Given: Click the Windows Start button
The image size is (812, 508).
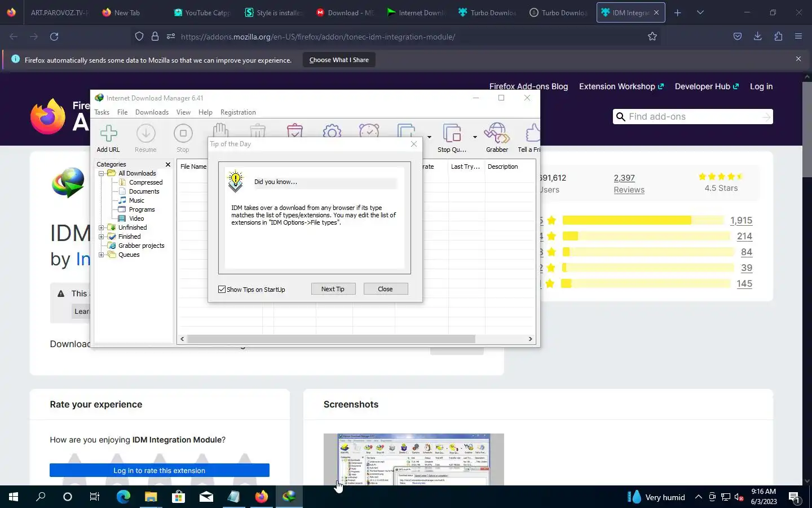Looking at the screenshot, I should [14, 497].
